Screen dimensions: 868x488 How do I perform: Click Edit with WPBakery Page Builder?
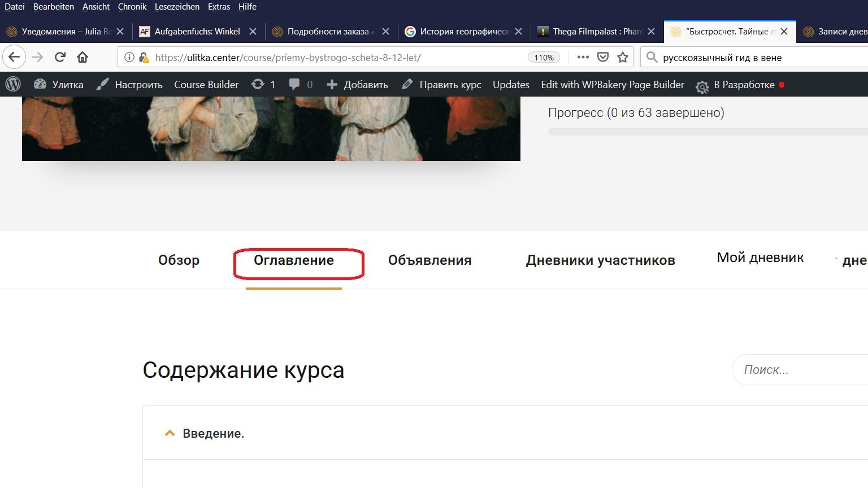click(612, 84)
